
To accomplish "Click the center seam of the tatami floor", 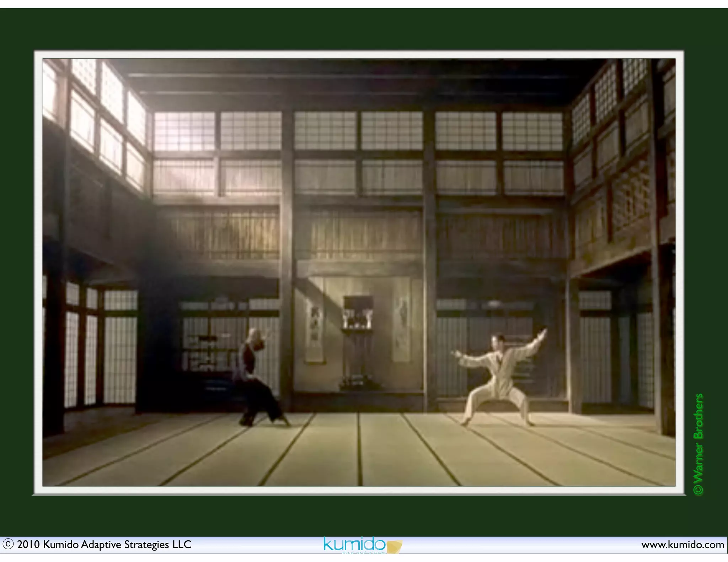I will point(359,449).
